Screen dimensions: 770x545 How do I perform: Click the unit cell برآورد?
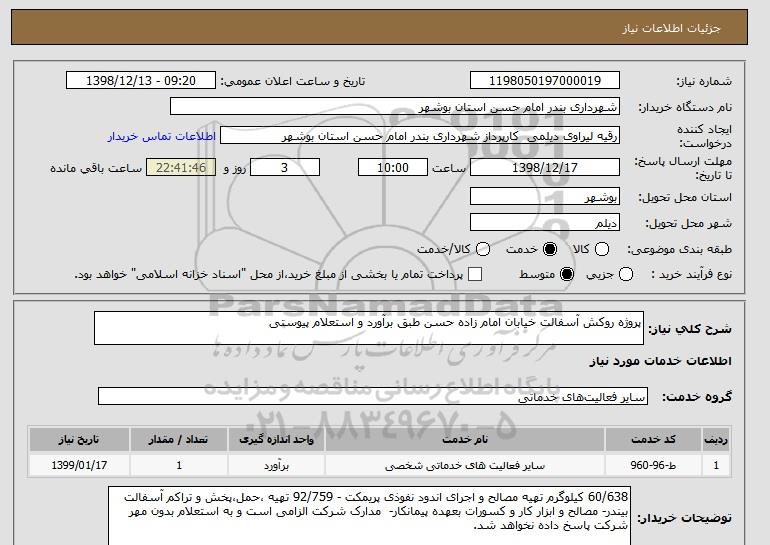(x=276, y=465)
